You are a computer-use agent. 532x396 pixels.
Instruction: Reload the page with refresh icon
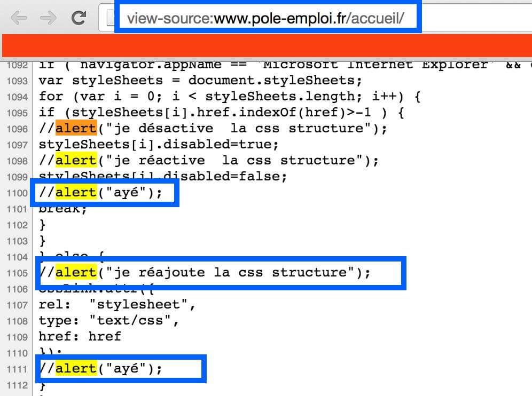point(79,18)
